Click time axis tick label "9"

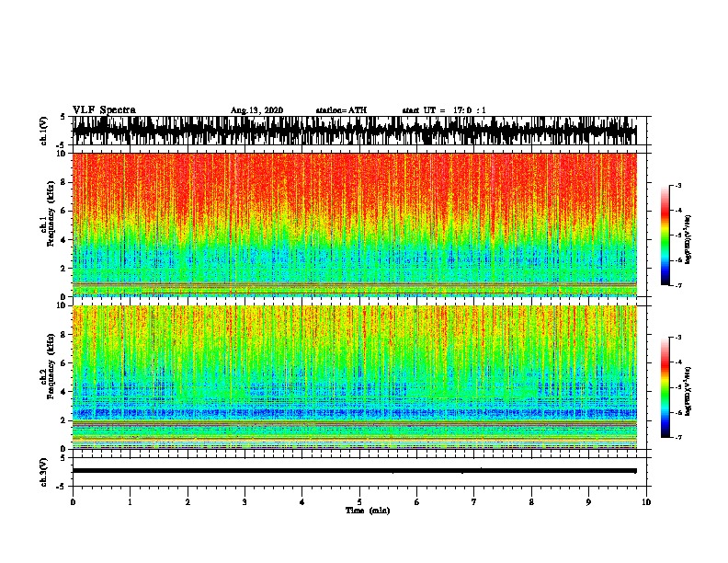tap(588, 502)
